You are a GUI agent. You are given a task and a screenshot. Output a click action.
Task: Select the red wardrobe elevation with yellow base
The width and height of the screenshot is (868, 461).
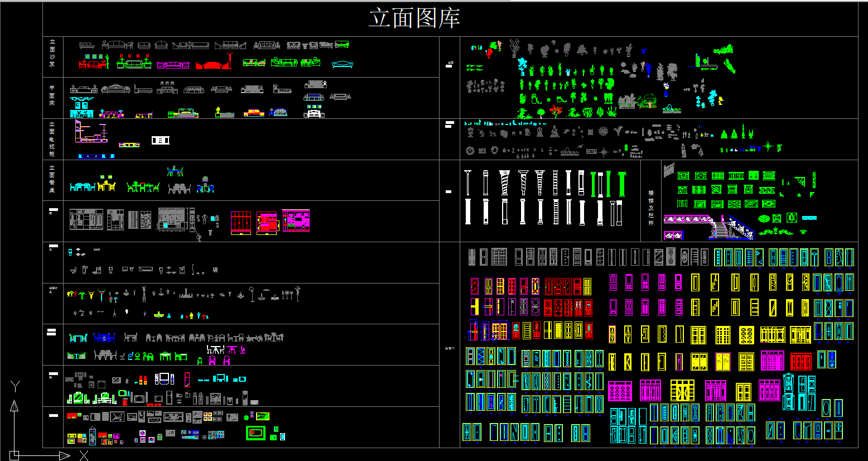coord(240,222)
